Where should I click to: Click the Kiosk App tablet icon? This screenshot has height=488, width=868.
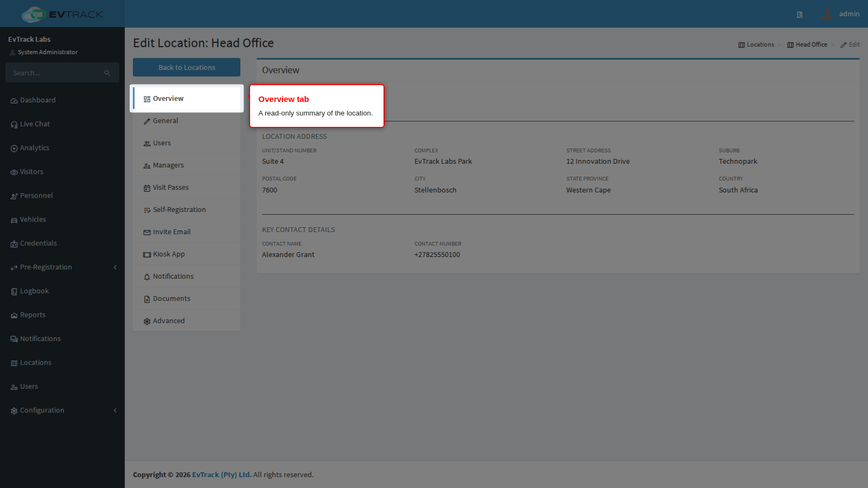147,255
